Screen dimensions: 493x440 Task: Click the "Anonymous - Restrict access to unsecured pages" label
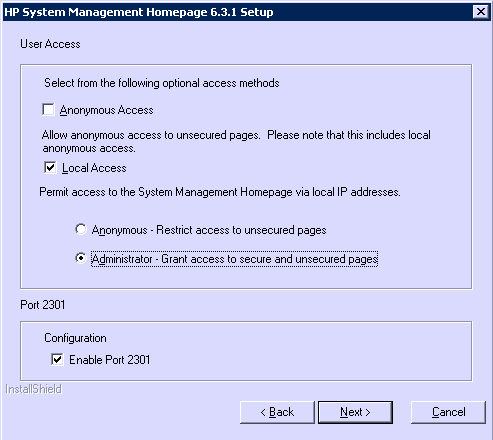pyautogui.click(x=209, y=230)
